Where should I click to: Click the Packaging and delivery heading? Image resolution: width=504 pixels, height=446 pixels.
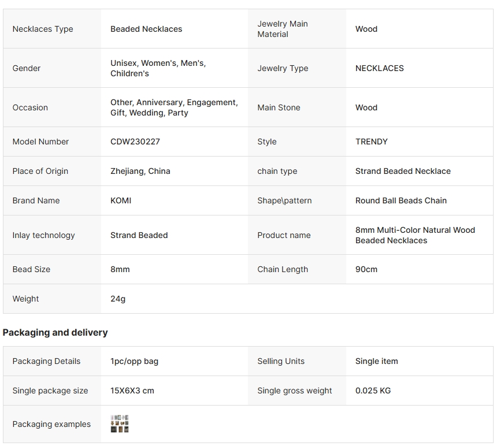pos(55,332)
